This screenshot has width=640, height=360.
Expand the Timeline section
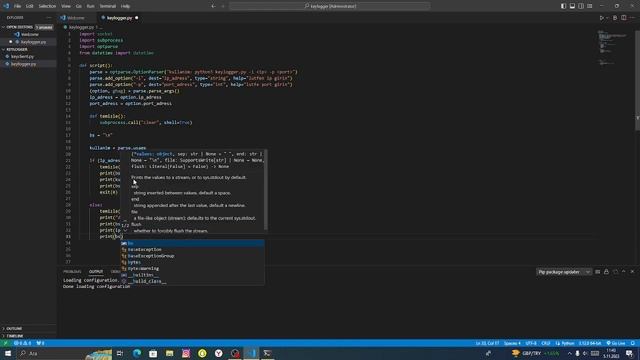(15, 336)
